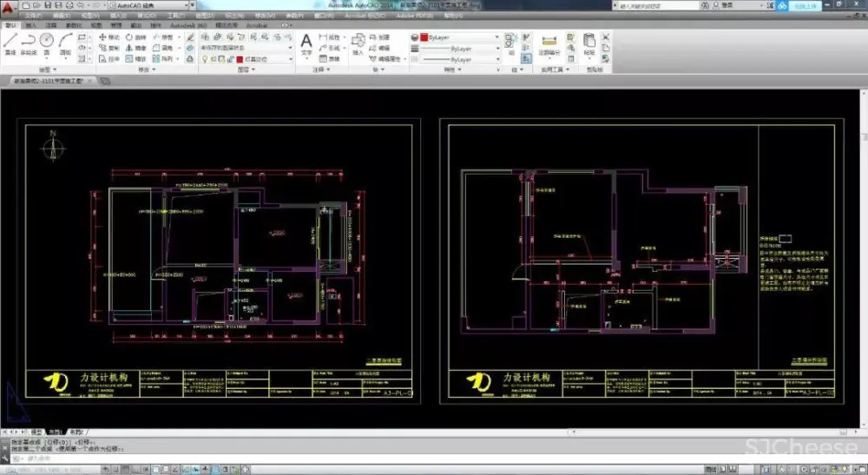Click the Text (文字) annotation tool
The image size is (868, 475).
click(306, 43)
